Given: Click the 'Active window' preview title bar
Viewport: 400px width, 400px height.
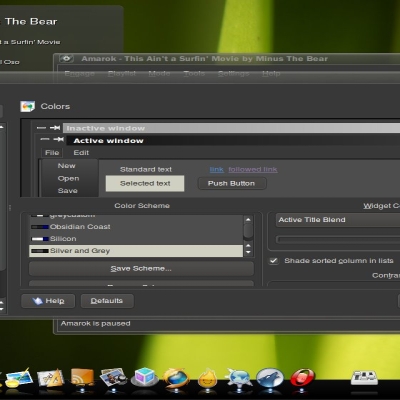Looking at the screenshot, I should click(233, 141).
